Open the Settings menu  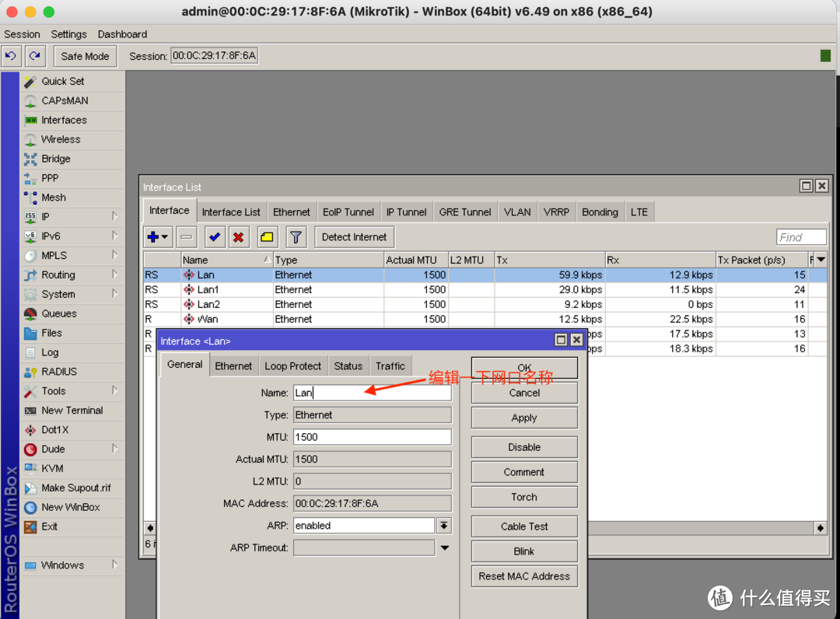point(68,34)
